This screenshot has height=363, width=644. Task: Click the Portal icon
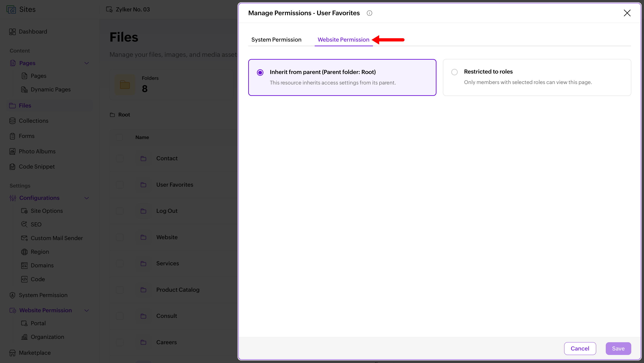point(24,323)
